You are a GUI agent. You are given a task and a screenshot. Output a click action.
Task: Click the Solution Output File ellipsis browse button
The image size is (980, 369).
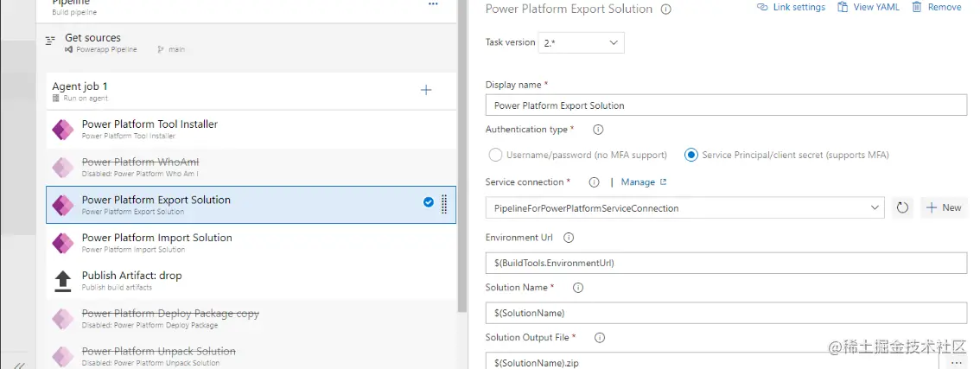click(955, 362)
